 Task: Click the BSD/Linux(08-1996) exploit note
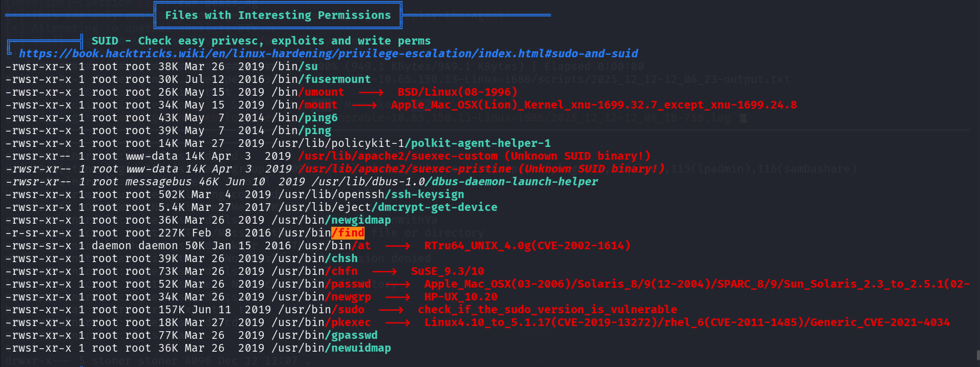[457, 92]
